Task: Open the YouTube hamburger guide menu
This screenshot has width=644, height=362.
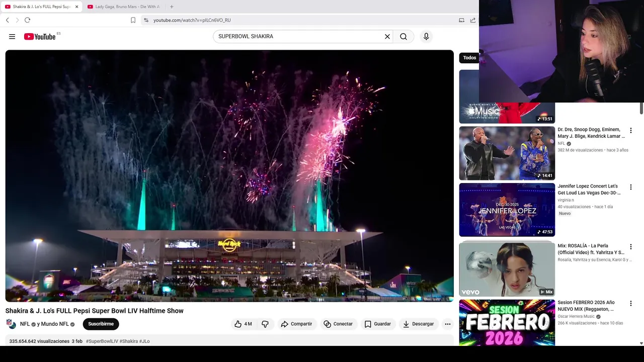Action: coord(12,37)
